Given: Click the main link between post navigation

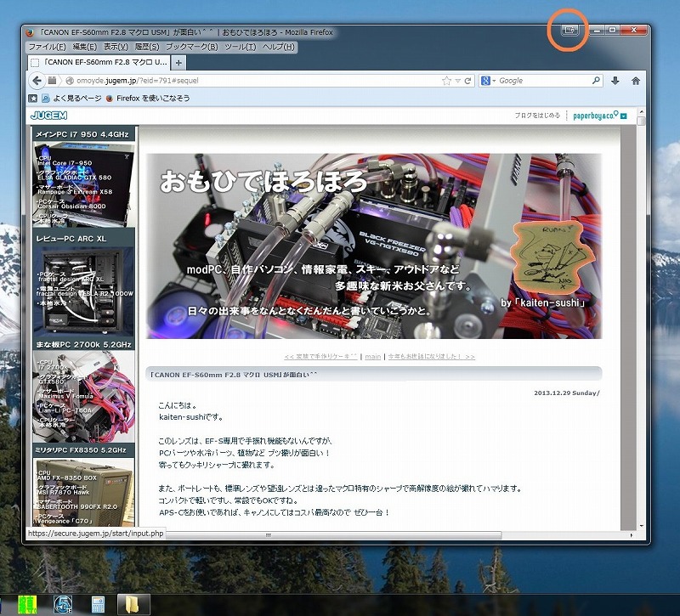Looking at the screenshot, I should [x=373, y=356].
